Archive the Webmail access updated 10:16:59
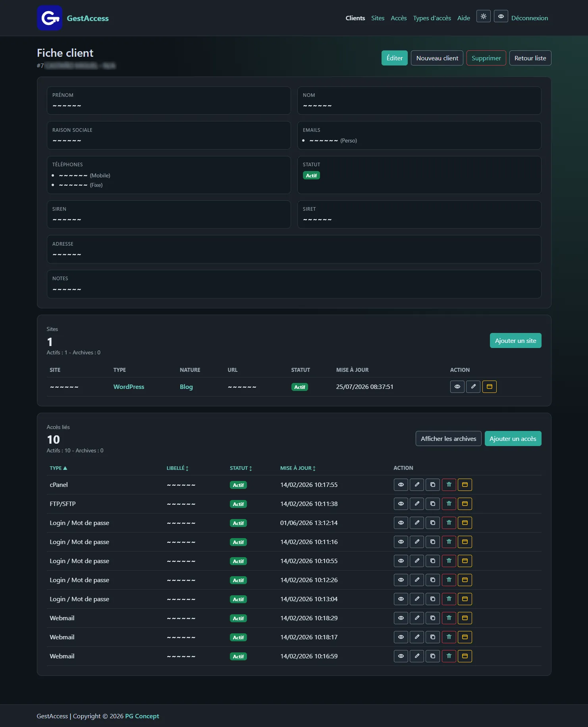 coord(465,656)
